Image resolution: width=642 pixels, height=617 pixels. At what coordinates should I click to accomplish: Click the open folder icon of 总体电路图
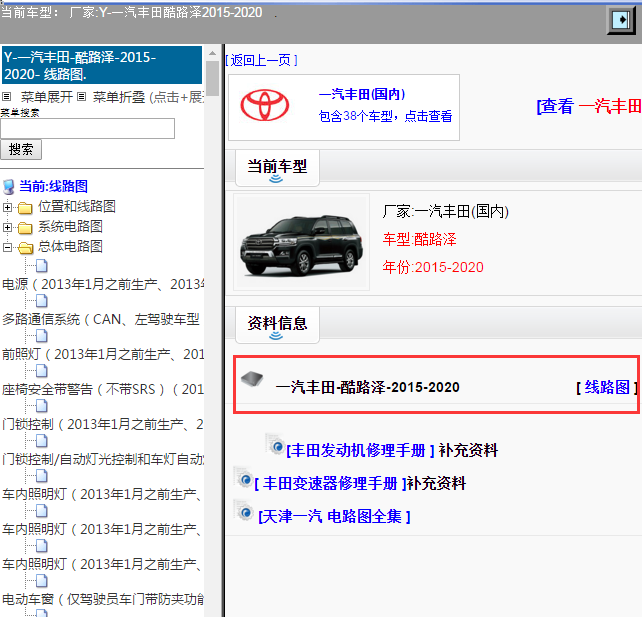[25, 248]
